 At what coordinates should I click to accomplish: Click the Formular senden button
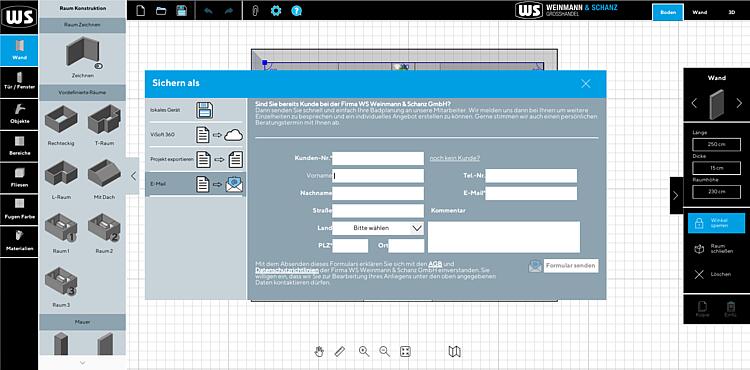(571, 265)
